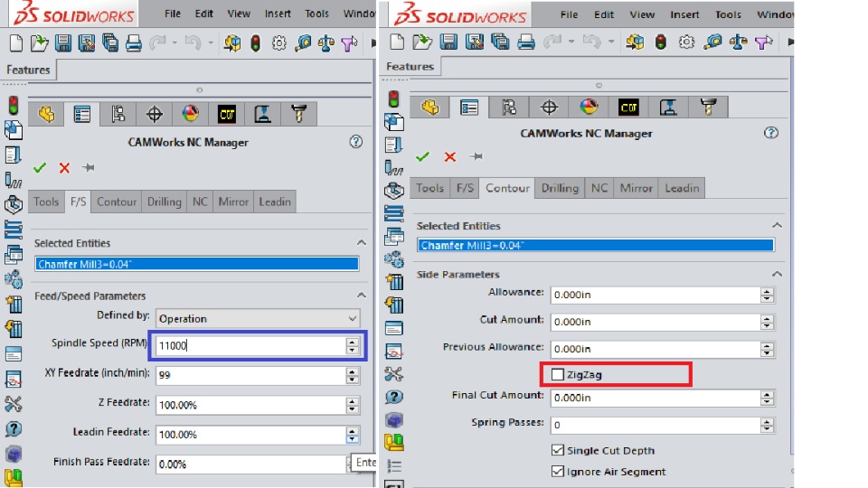This screenshot has width=868, height=488.
Task: Open View menu in right window
Action: [x=642, y=14]
